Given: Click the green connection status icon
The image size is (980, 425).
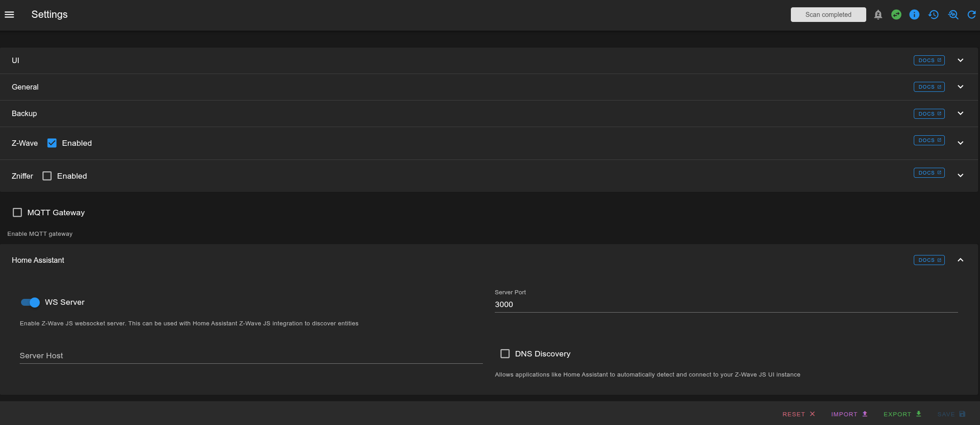Looking at the screenshot, I should 896,15.
